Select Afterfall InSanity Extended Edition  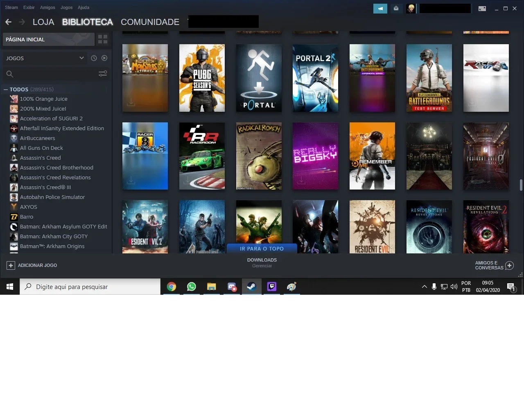click(62, 128)
